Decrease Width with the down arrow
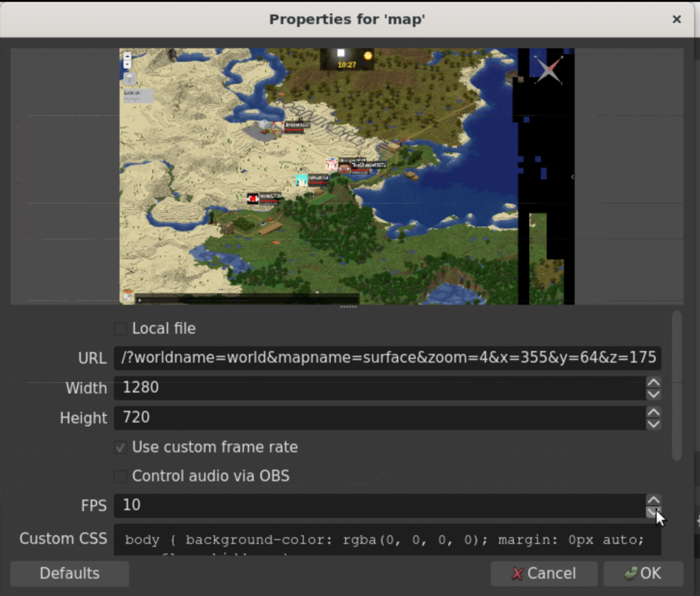The width and height of the screenshot is (700, 596). pos(653,394)
